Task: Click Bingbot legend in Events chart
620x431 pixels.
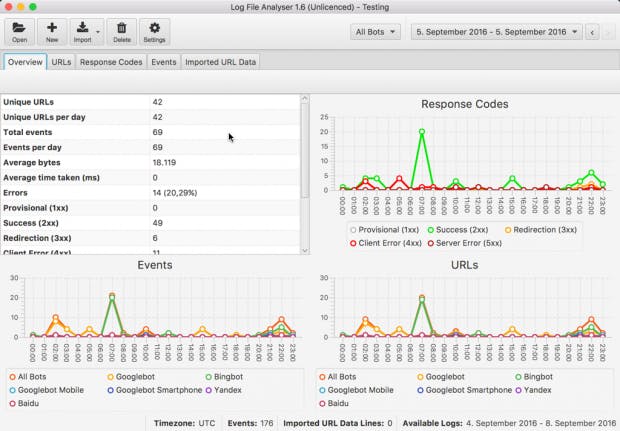Action: pyautogui.click(x=225, y=377)
